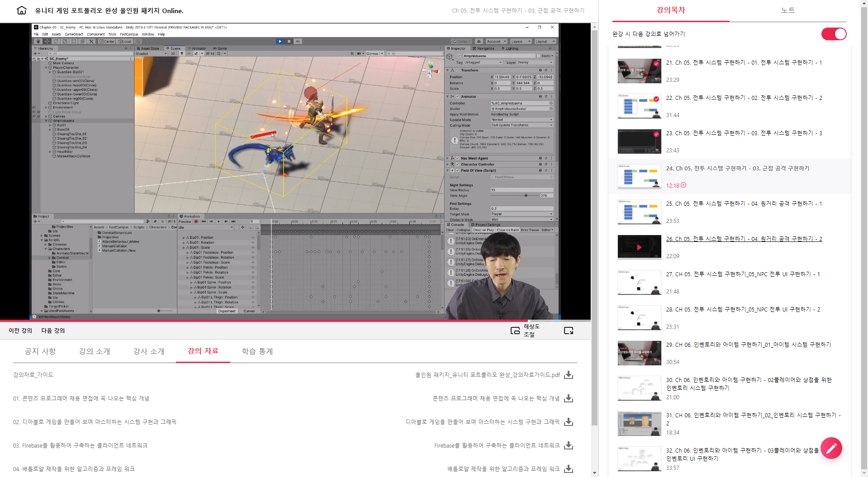This screenshot has width=868, height=477.
Task: Open the Account dropdown in Unity
Action: coord(496,41)
